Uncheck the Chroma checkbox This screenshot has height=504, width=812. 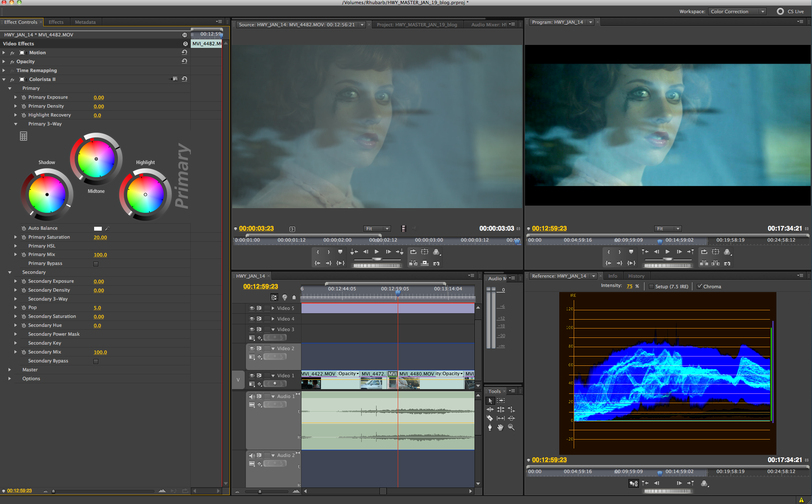tap(700, 287)
